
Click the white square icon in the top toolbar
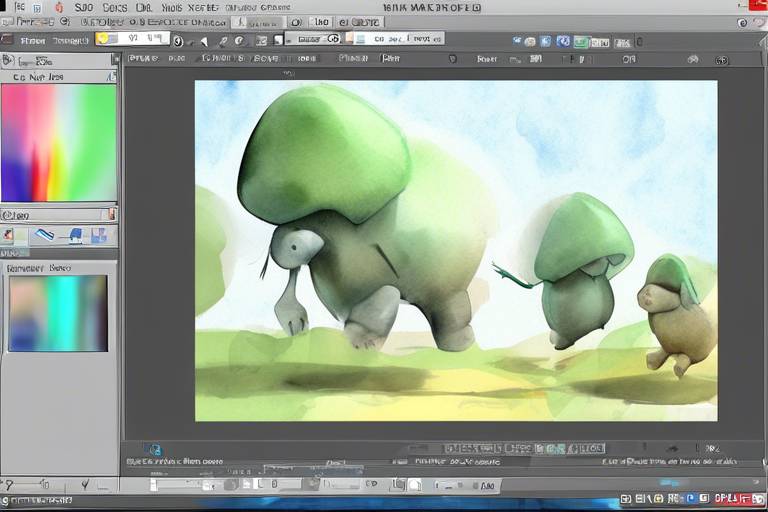click(x=278, y=40)
